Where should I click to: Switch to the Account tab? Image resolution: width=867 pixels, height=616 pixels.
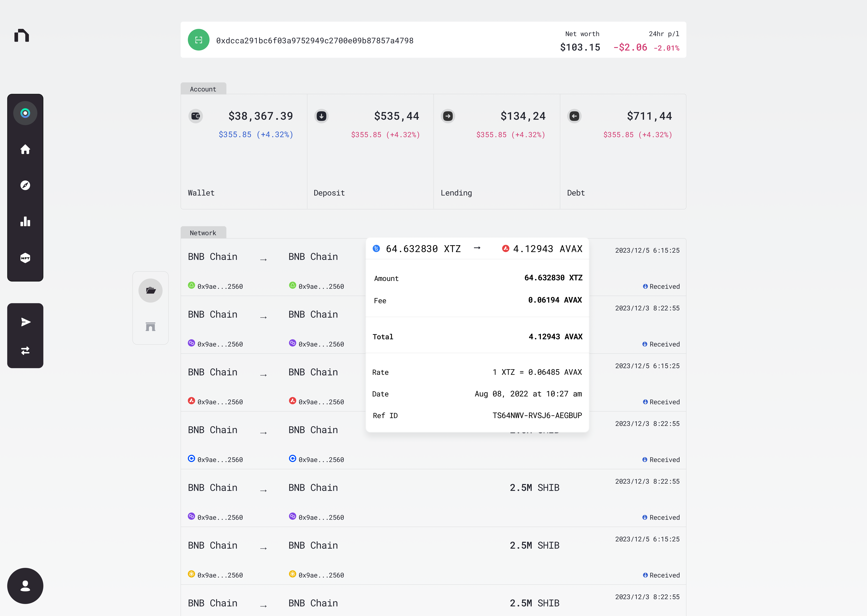(203, 89)
